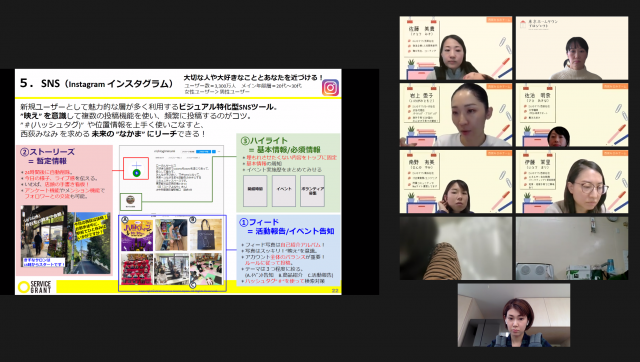
Task: Click the Instagram logo on the slide
Action: [330, 88]
